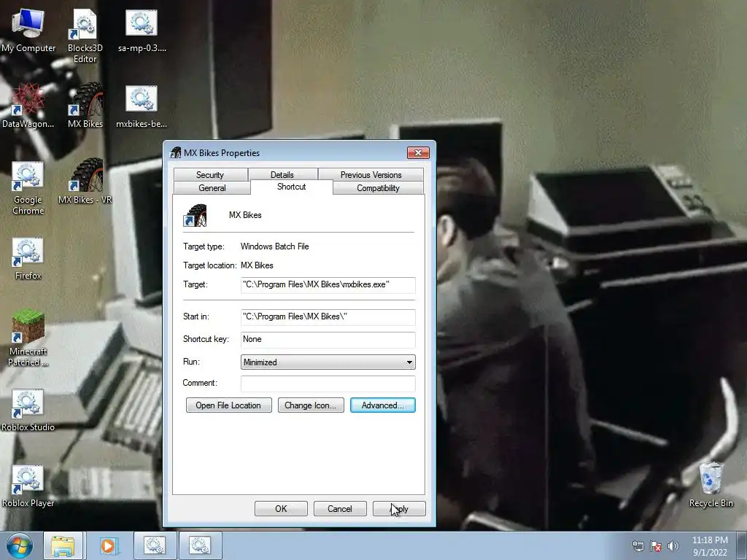The height and width of the screenshot is (560, 747).
Task: Select the Blocks3D Editor desktop shortcut
Action: coord(85,36)
